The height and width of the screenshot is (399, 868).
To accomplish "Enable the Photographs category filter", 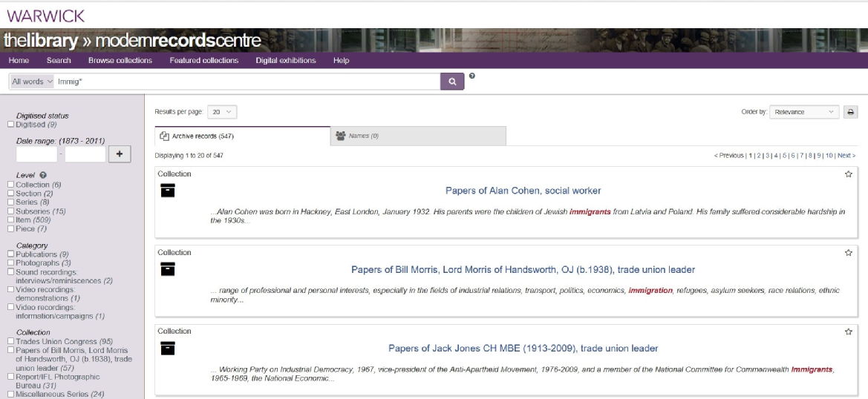I will (x=10, y=263).
